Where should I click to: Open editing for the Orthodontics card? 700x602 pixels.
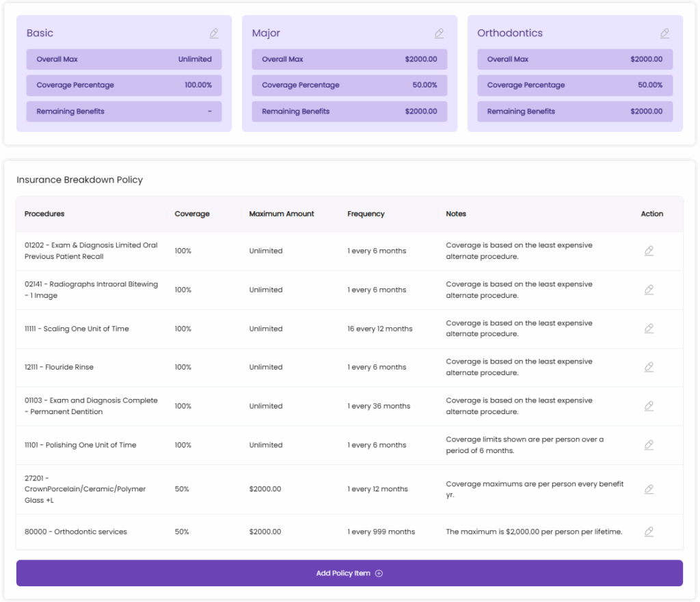point(664,33)
